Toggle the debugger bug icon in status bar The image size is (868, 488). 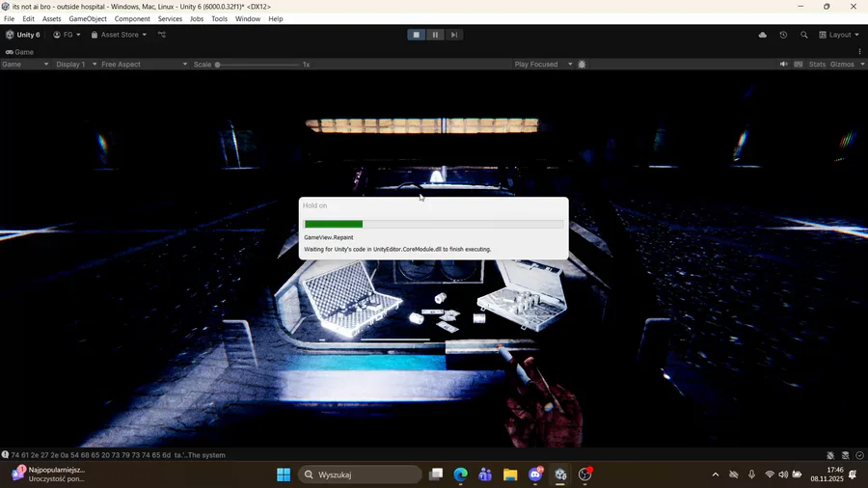tap(830, 455)
